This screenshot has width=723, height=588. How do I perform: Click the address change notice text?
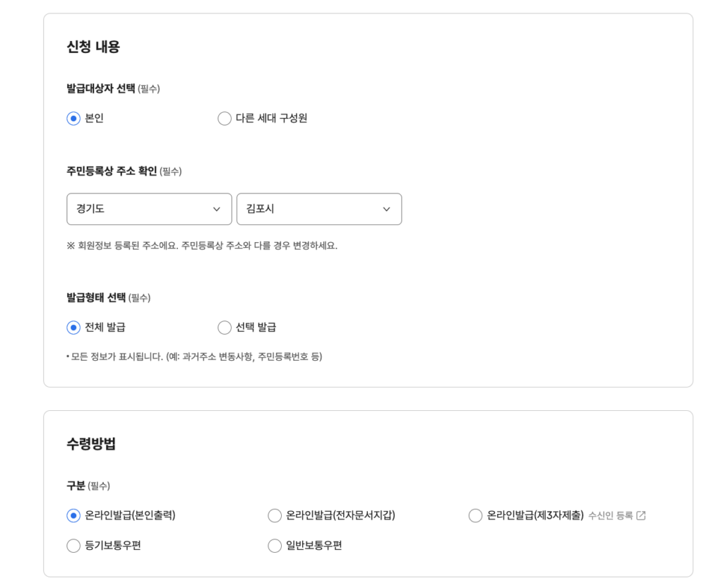pyautogui.click(x=201, y=245)
